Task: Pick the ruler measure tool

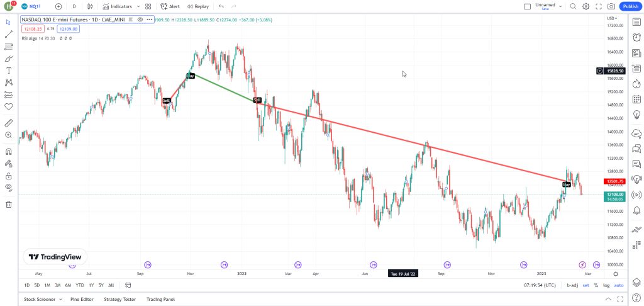Action: pos(9,123)
